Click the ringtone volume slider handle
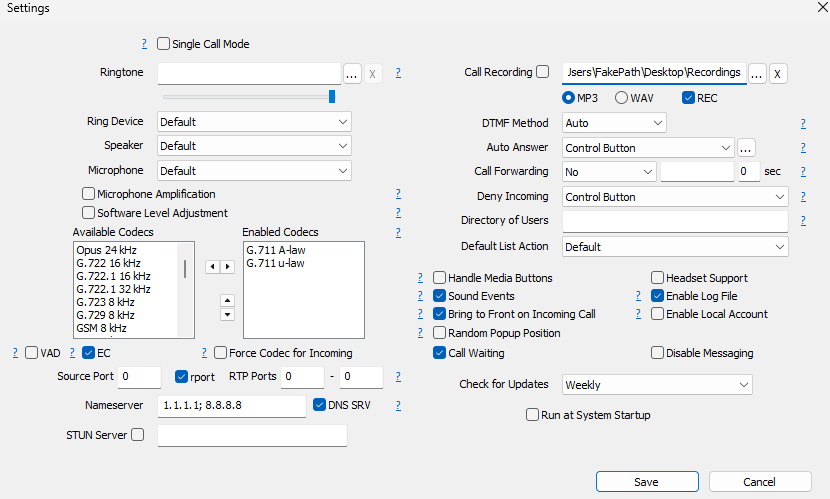Image resolution: width=830 pixels, height=499 pixels. tap(332, 97)
